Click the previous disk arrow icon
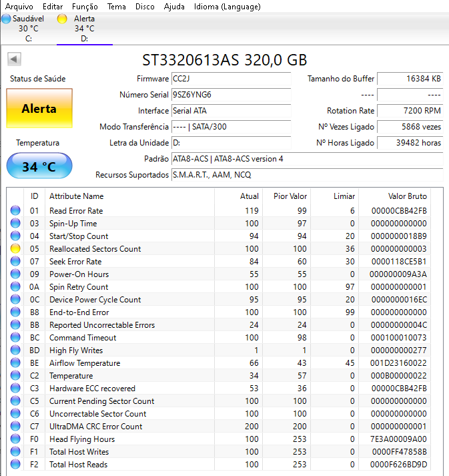This screenshot has width=449, height=476. click(14, 59)
